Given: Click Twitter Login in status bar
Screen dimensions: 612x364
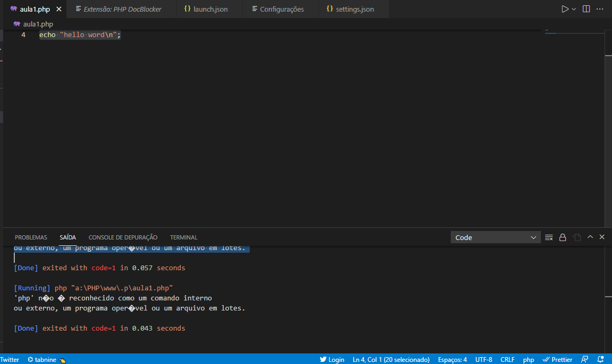Looking at the screenshot, I should point(332,359).
